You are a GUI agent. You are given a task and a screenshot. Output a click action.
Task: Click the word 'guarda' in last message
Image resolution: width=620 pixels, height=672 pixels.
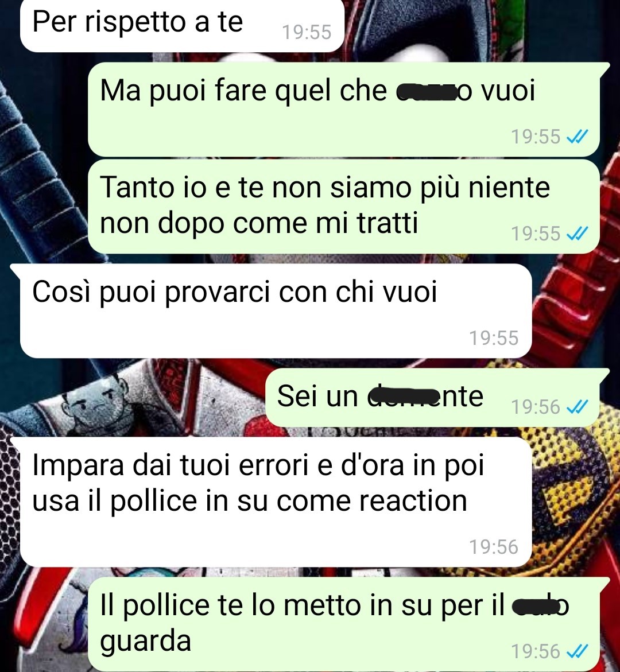145,642
